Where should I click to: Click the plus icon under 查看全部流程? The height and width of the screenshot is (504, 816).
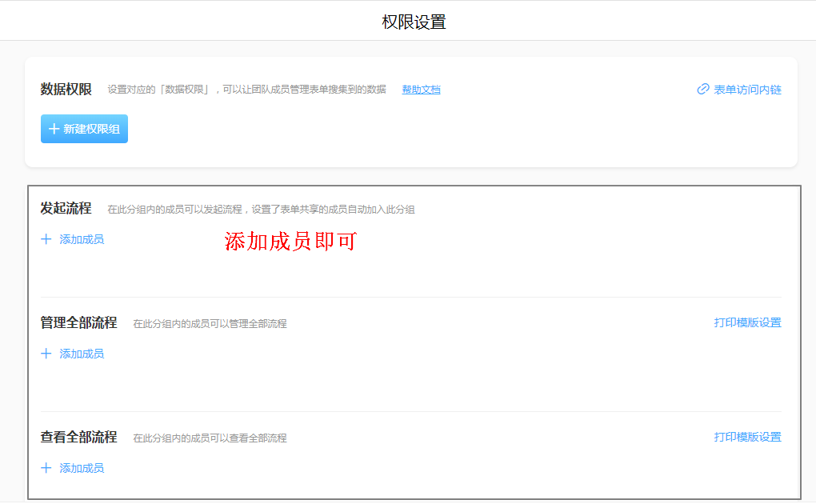point(46,468)
